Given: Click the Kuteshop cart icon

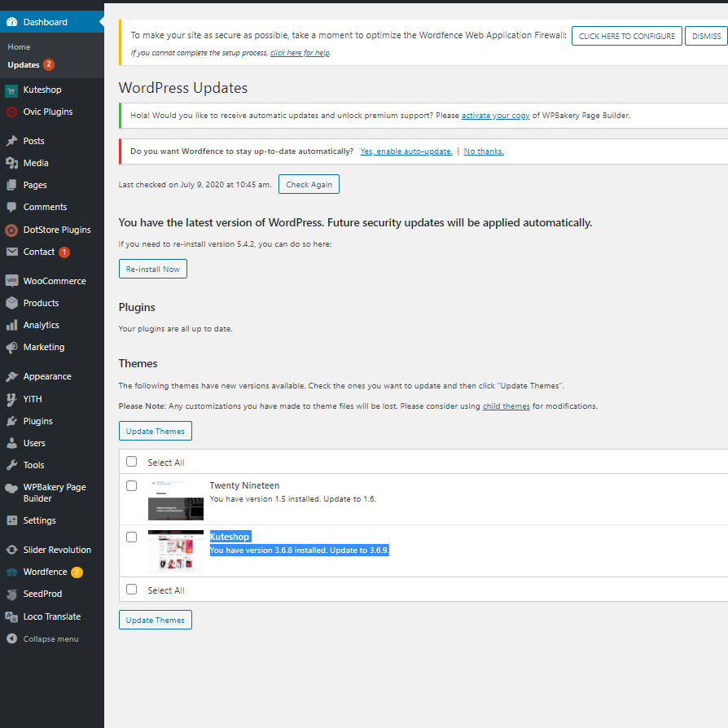Looking at the screenshot, I should tap(11, 90).
